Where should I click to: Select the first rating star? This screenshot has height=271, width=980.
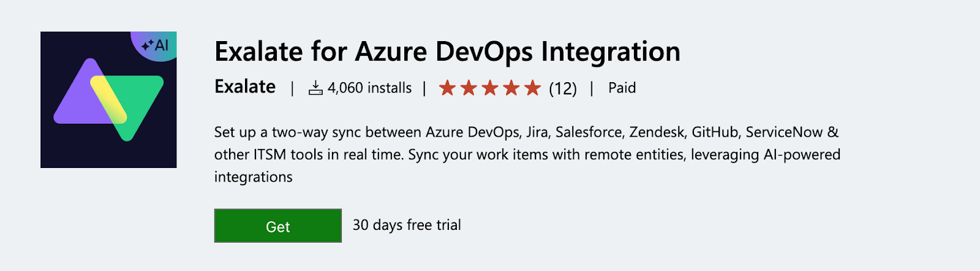[447, 88]
